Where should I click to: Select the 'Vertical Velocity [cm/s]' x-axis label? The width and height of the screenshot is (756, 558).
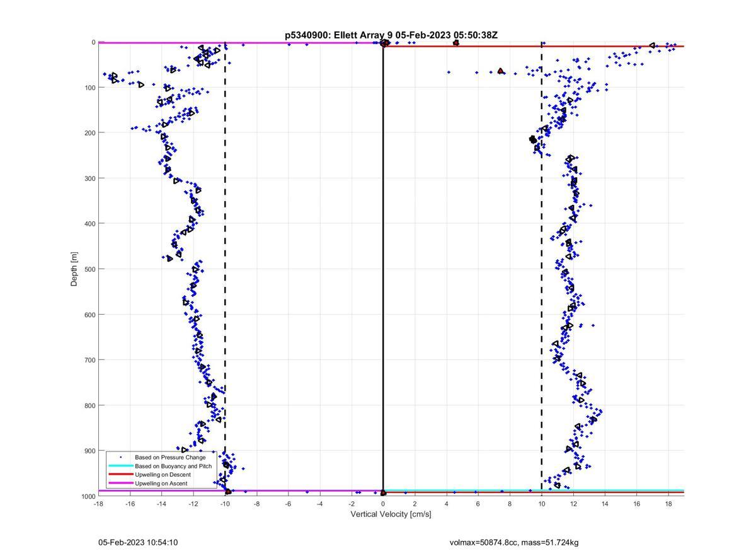[x=391, y=514]
